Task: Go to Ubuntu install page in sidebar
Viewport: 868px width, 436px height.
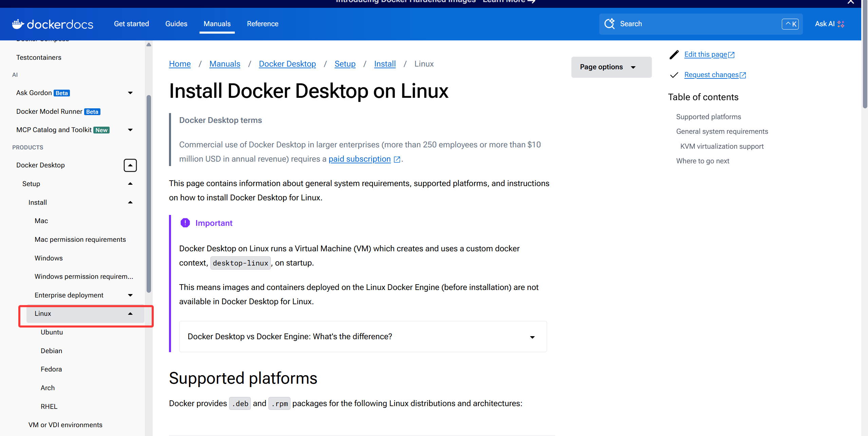Action: coord(52,332)
